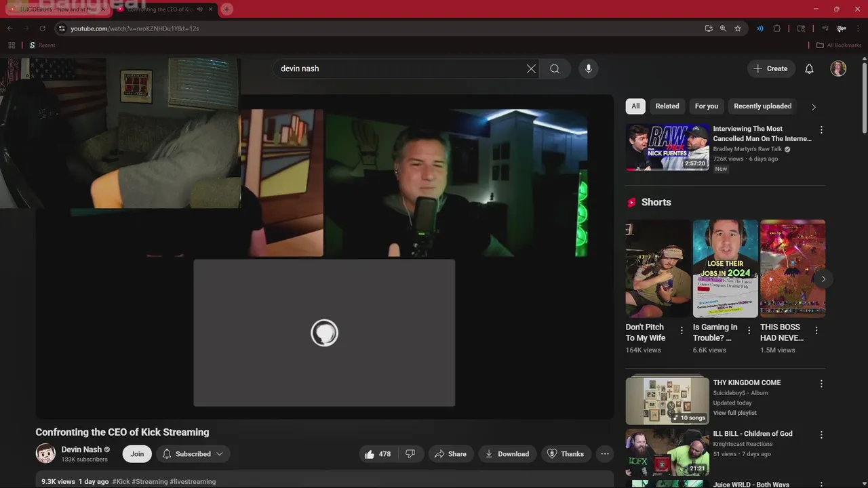Dislike the video with thumbs down

tap(410, 454)
